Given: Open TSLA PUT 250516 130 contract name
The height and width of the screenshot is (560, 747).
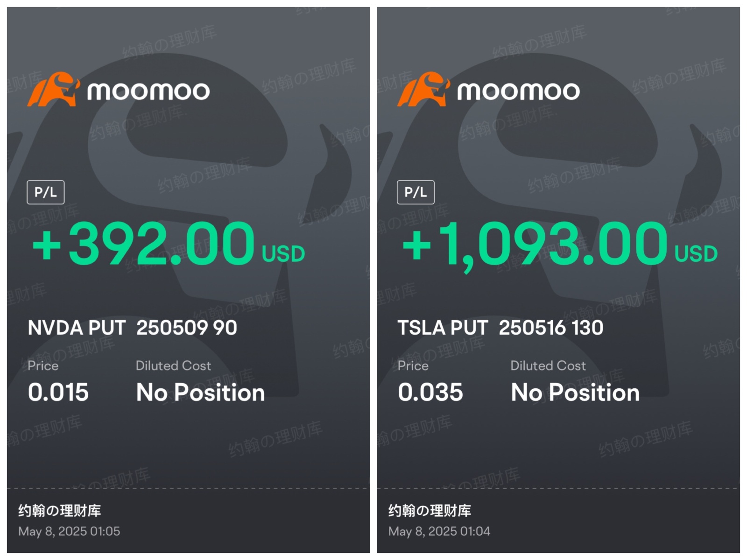Looking at the screenshot, I should (500, 328).
